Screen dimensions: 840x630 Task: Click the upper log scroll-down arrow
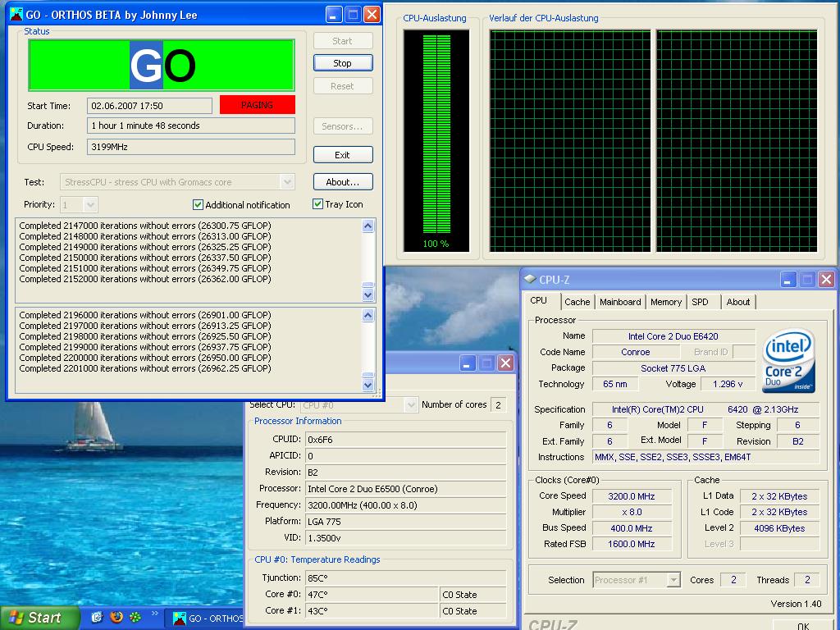(x=367, y=294)
